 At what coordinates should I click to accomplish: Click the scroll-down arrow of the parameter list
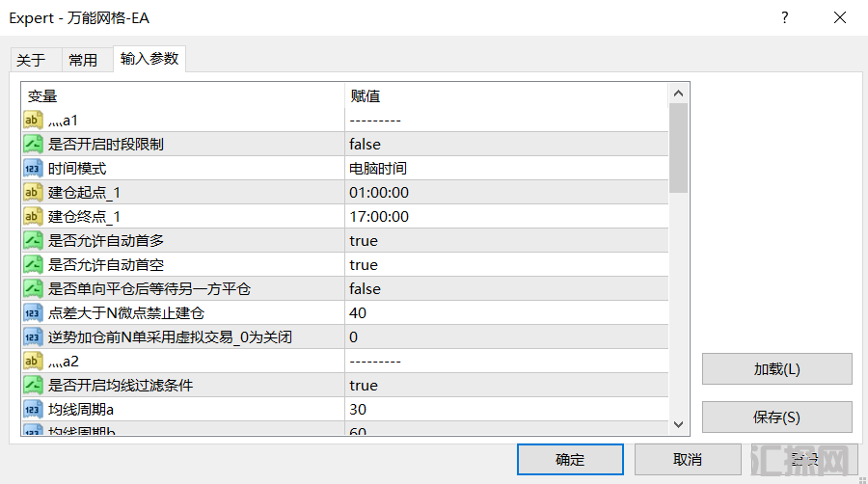click(678, 424)
